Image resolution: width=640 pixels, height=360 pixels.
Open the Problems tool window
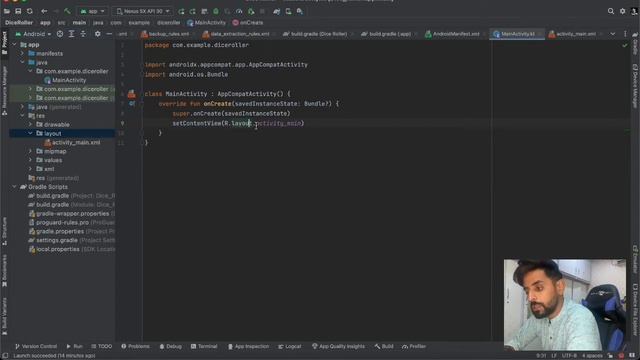tap(136, 347)
